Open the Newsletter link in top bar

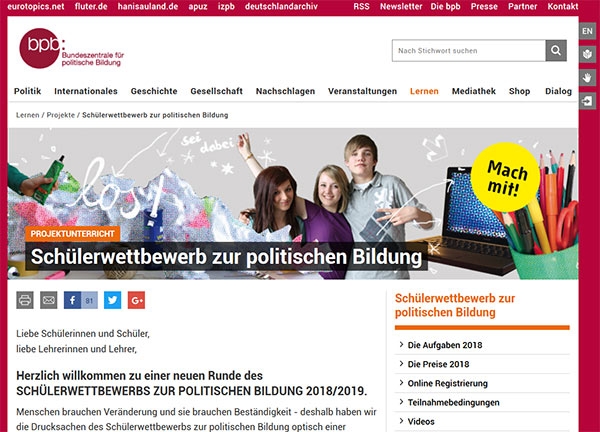pos(401,7)
